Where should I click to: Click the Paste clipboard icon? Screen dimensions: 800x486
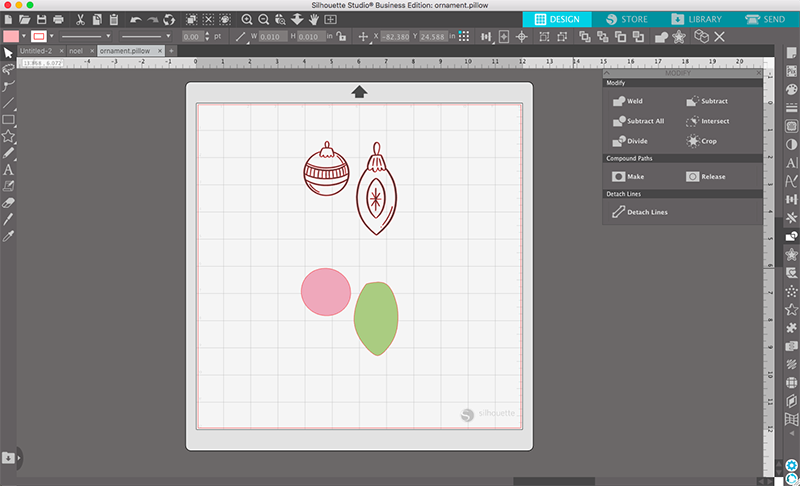[x=114, y=20]
